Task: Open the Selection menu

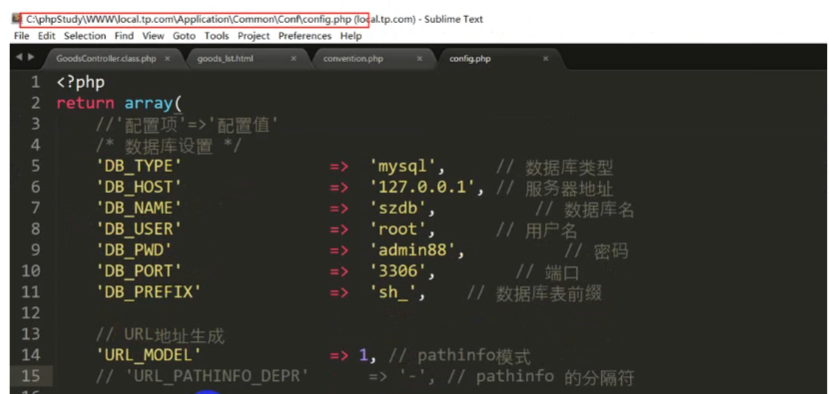Action: tap(85, 36)
